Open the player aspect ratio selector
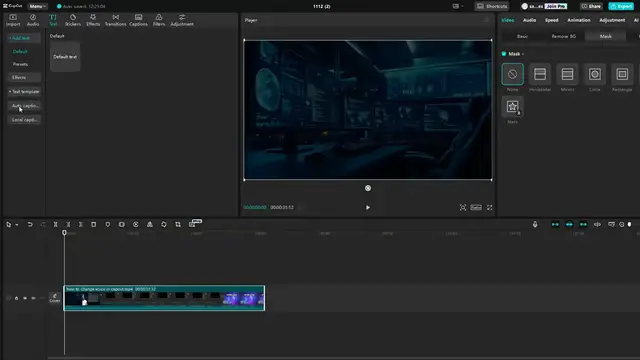The width and height of the screenshot is (640, 360). 476,208
